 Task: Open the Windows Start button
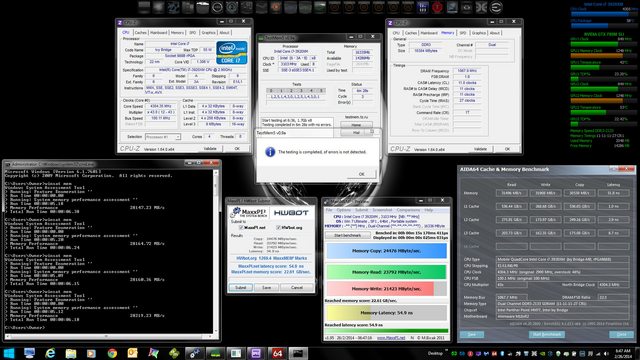coord(9,353)
